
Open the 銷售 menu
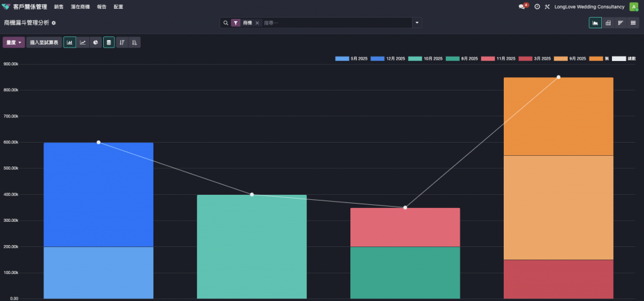coord(58,7)
